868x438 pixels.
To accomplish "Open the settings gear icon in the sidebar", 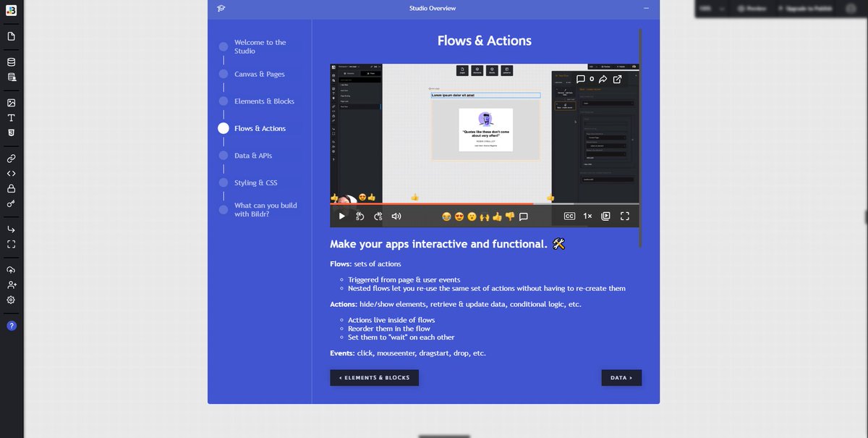I will [x=11, y=300].
